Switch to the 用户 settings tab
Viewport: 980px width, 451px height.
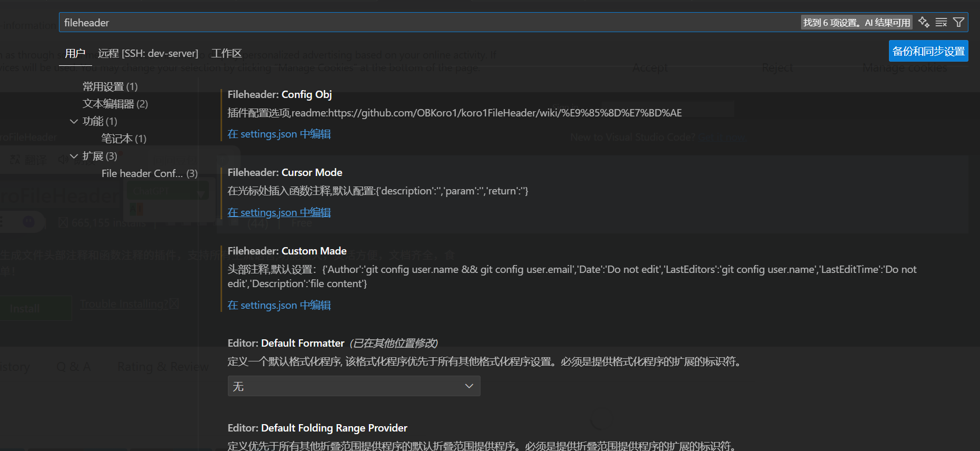pyautogui.click(x=75, y=53)
